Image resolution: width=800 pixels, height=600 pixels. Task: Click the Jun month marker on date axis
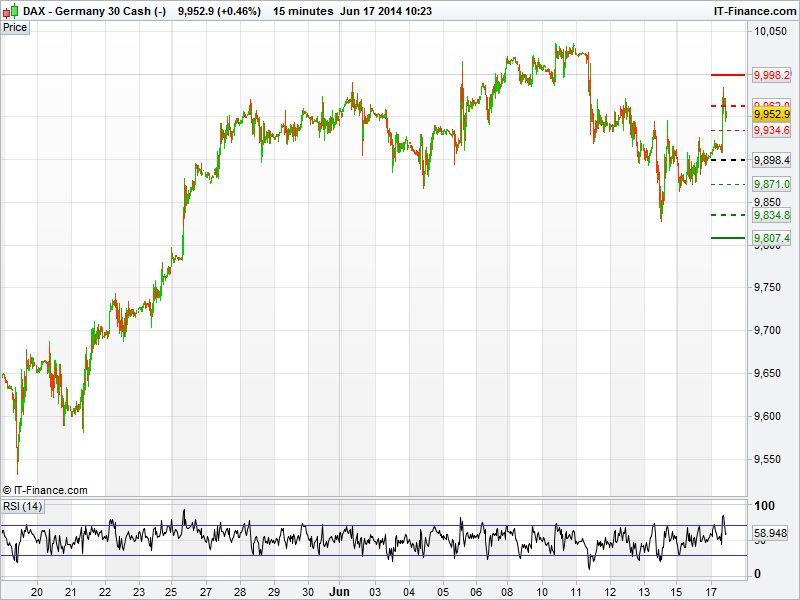(341, 590)
